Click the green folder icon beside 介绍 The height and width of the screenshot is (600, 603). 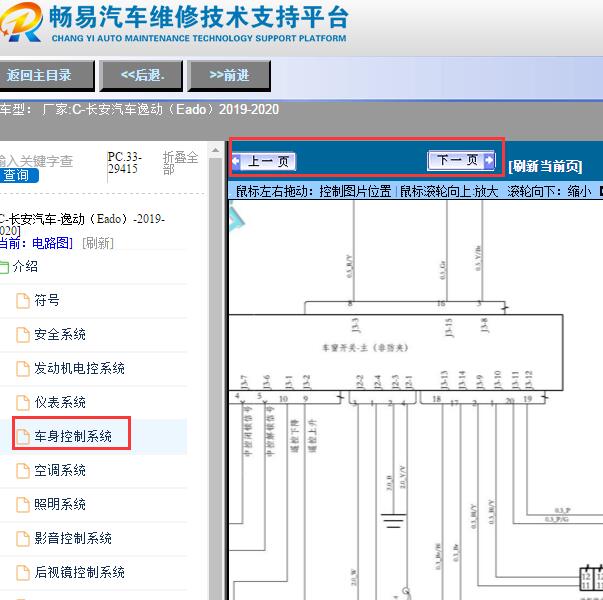[x=4, y=267]
